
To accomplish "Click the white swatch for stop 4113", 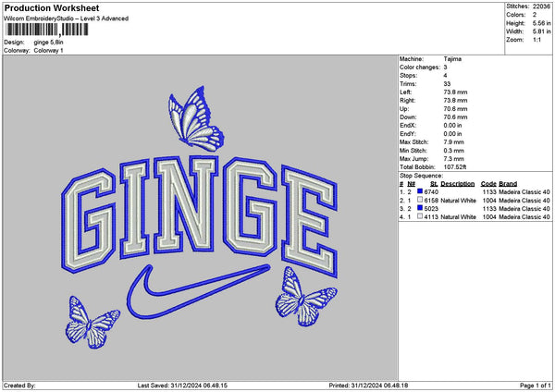I will (420, 216).
